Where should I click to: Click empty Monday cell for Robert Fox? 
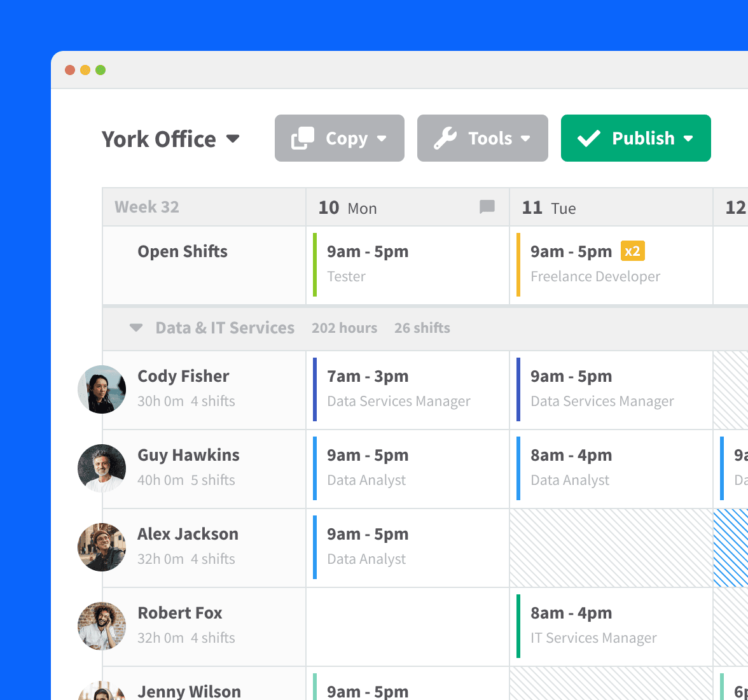(x=407, y=626)
